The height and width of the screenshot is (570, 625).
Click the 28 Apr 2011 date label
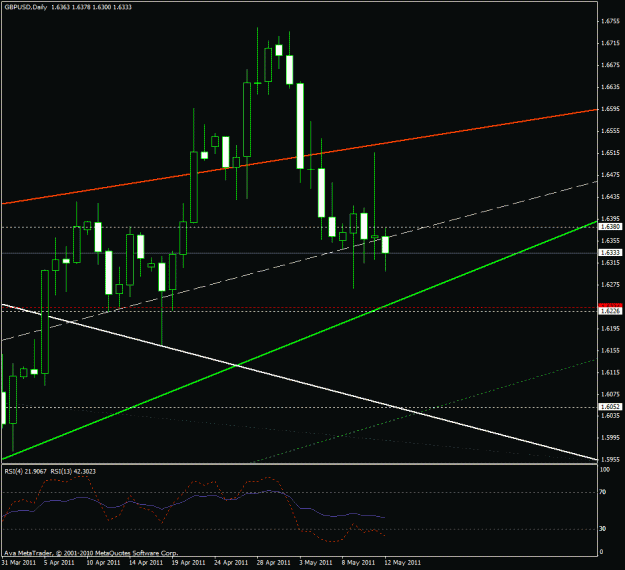click(274, 563)
